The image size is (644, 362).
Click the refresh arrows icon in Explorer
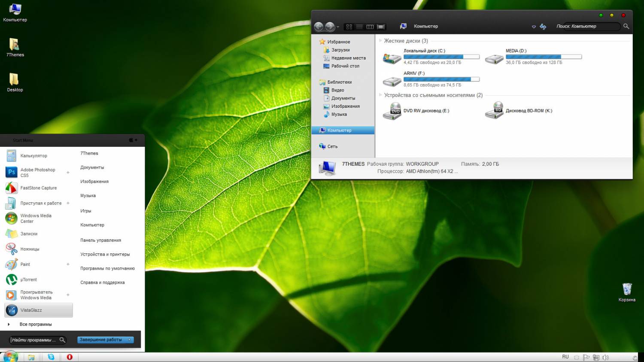click(543, 27)
